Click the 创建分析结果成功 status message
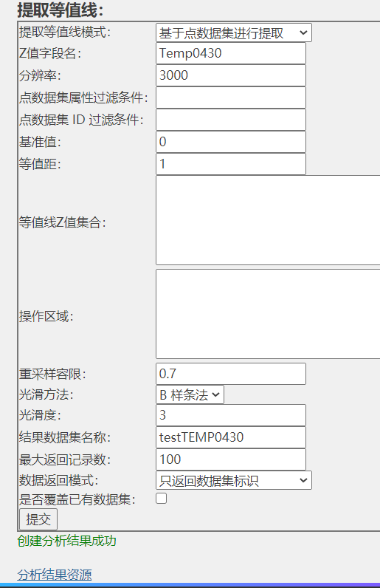The height and width of the screenshot is (588, 380). click(66, 541)
